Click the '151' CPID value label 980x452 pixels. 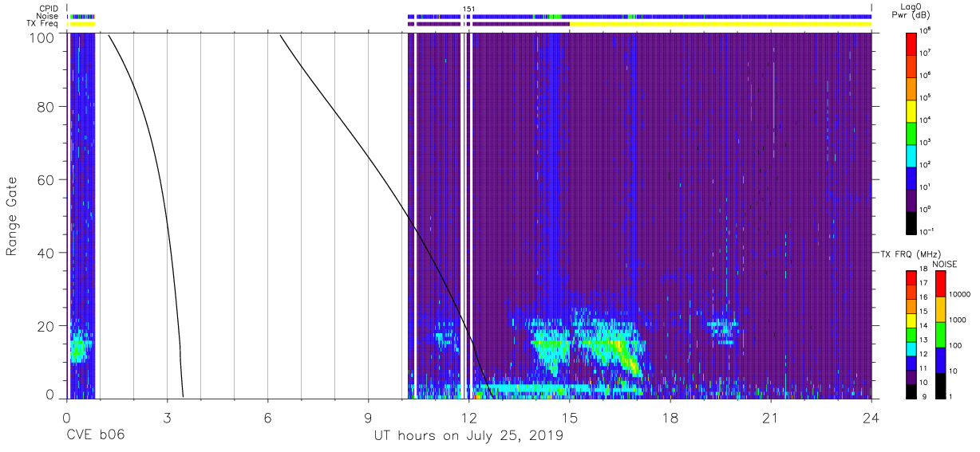pyautogui.click(x=469, y=9)
